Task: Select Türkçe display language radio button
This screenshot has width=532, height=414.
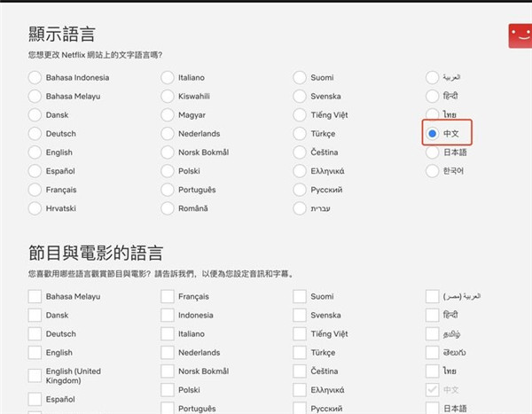Action: pos(300,134)
